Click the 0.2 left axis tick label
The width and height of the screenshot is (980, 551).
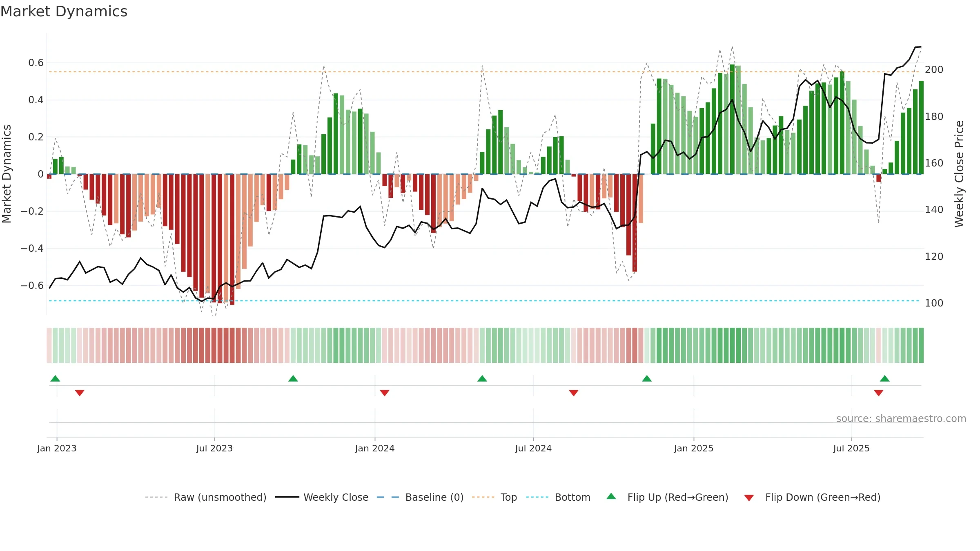(x=36, y=137)
